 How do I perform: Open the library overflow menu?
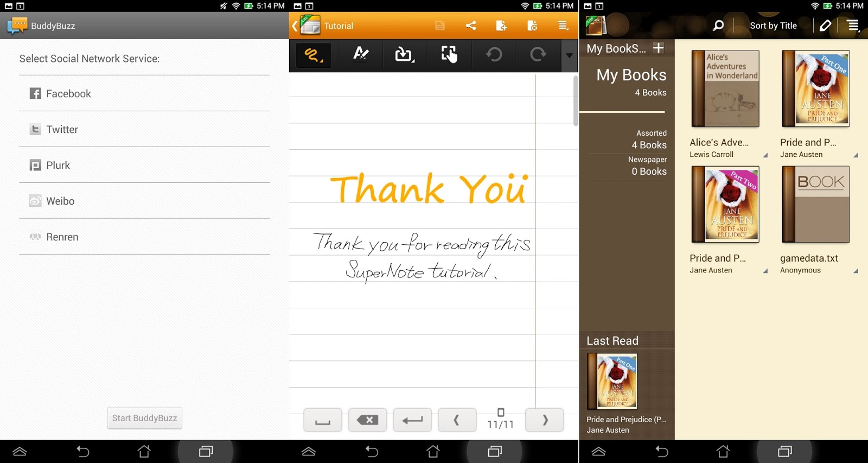(x=853, y=26)
